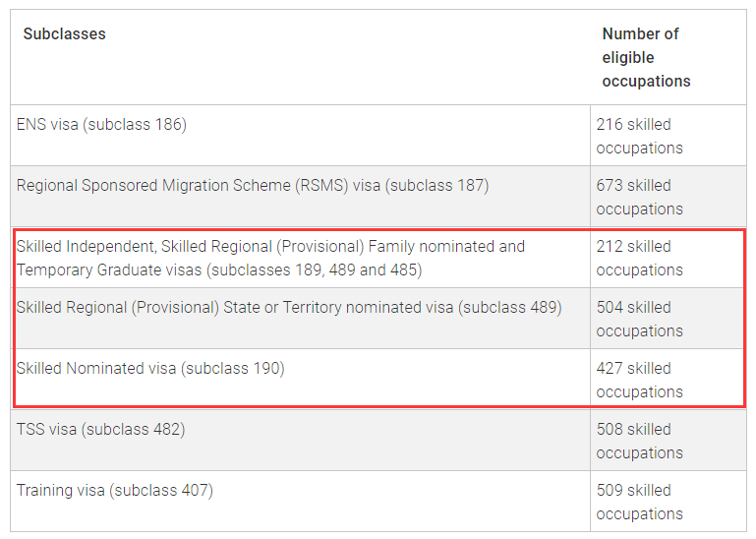Click the TSS visa row label
The image size is (756, 539).
click(x=100, y=429)
